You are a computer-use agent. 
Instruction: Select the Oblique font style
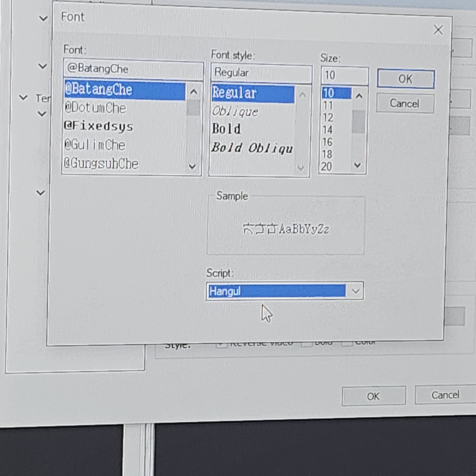[235, 112]
